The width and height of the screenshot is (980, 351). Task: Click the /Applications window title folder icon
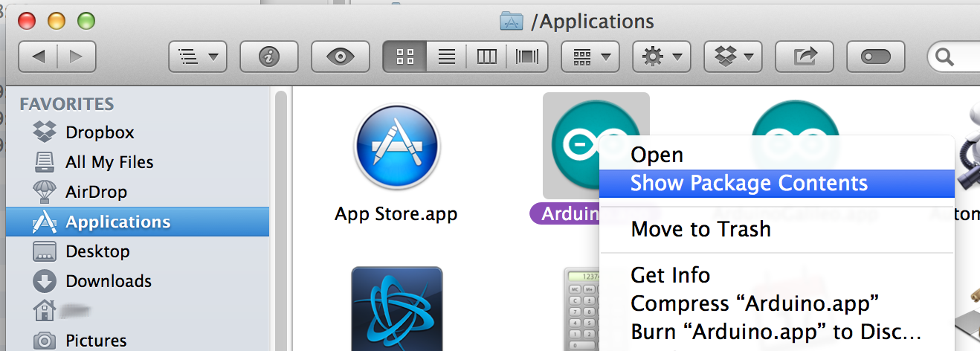pyautogui.click(x=512, y=20)
